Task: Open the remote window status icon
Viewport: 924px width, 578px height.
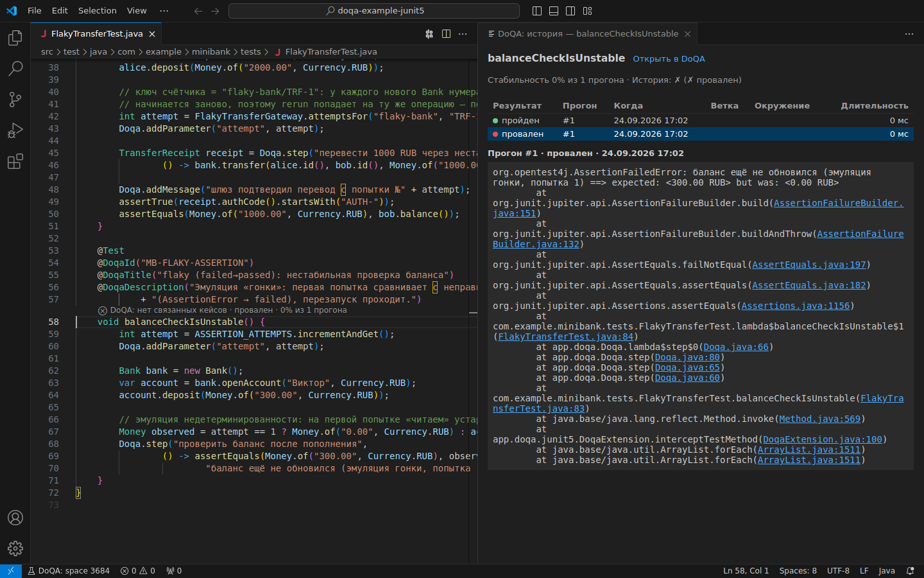Action: coord(11,571)
